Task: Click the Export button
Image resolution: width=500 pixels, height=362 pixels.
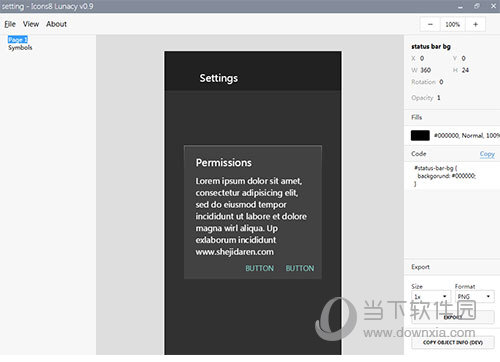Action: 453,317
